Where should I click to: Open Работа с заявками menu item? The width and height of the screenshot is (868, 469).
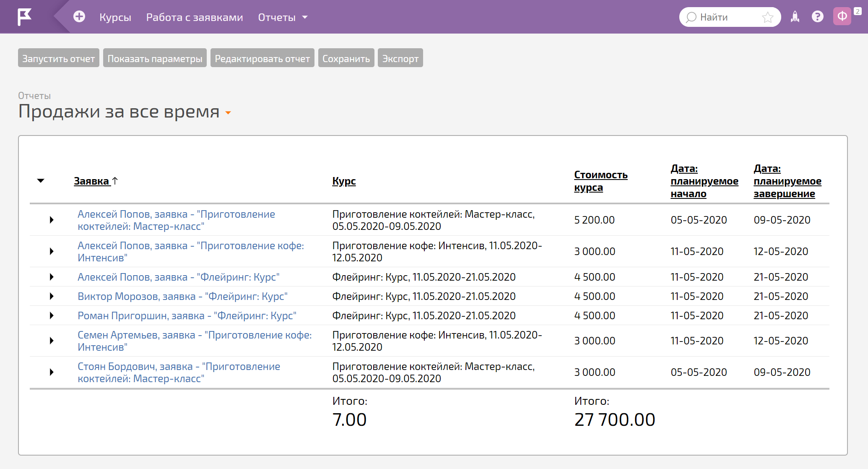[x=195, y=17]
